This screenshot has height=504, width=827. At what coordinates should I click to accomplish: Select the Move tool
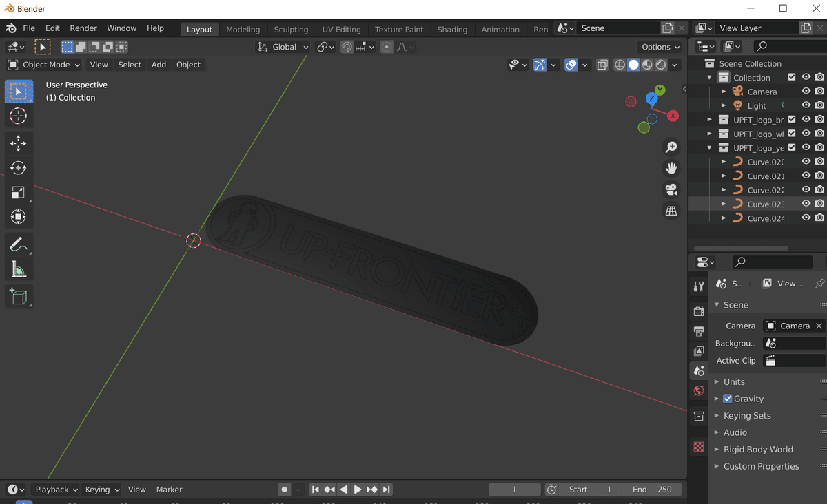point(19,143)
